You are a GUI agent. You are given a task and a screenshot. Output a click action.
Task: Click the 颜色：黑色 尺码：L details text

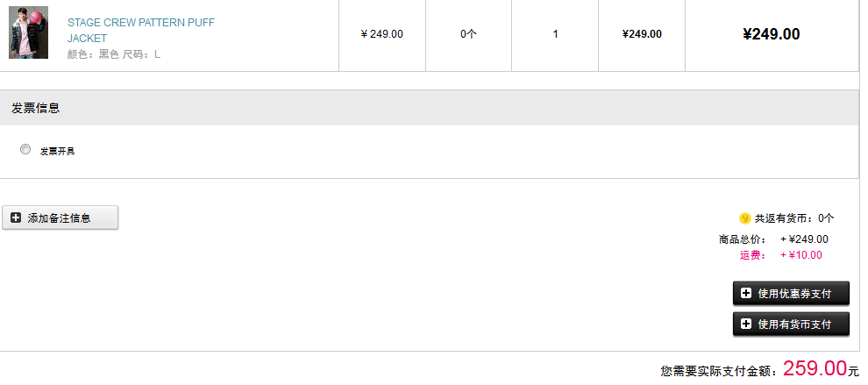114,54
